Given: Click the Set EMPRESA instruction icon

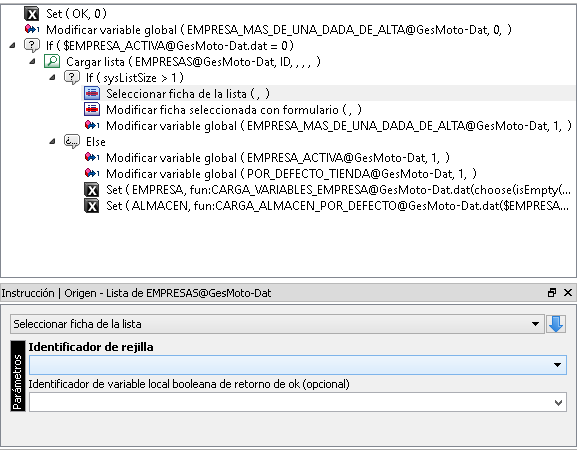Looking at the screenshot, I should [92, 190].
